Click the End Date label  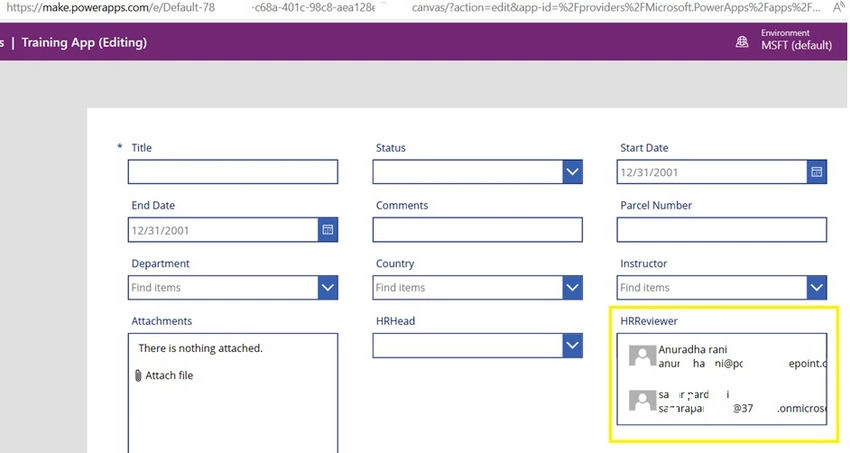(153, 205)
